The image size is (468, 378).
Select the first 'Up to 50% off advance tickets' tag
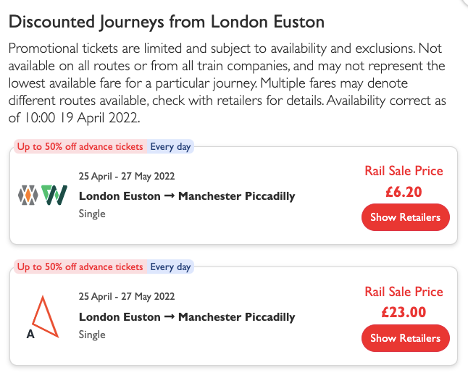tap(80, 147)
